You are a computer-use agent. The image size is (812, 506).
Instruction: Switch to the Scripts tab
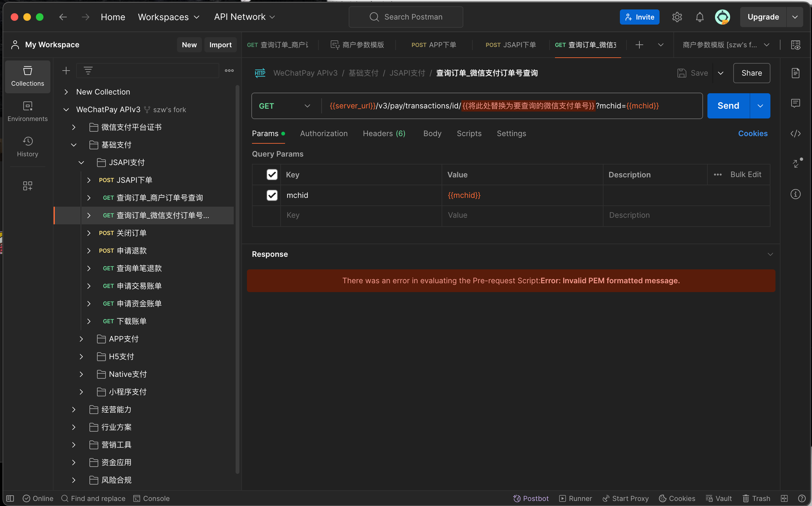point(469,134)
